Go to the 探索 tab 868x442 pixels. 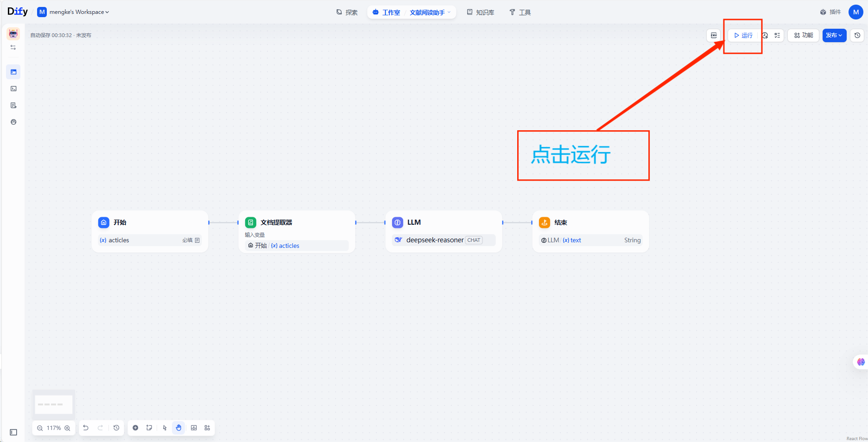coord(347,13)
